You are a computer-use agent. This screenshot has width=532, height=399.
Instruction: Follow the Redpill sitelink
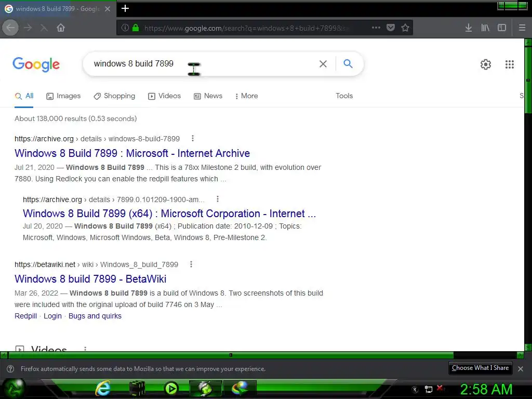coord(26,316)
